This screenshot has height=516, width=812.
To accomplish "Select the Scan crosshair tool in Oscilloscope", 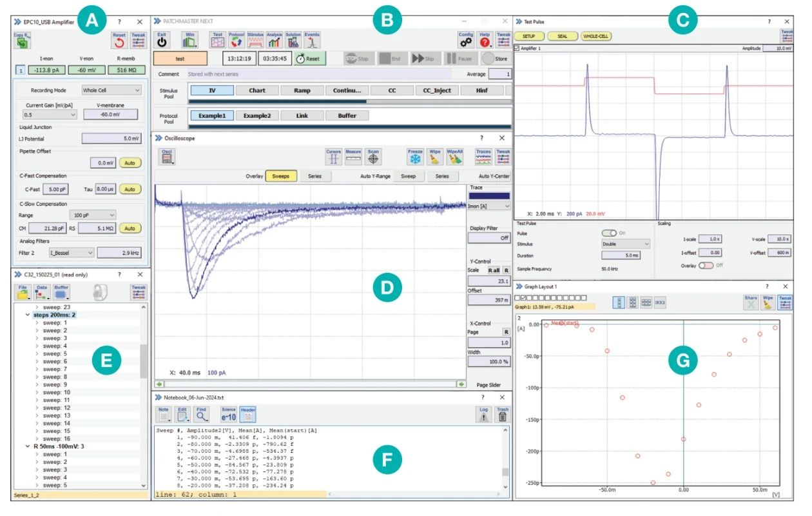I will pos(373,157).
